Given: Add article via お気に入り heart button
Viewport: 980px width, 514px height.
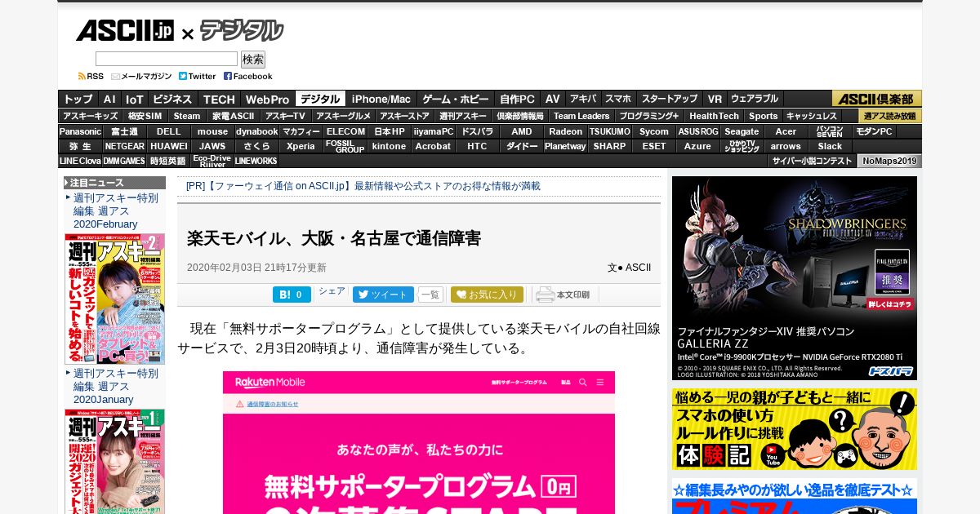Looking at the screenshot, I should coord(487,295).
